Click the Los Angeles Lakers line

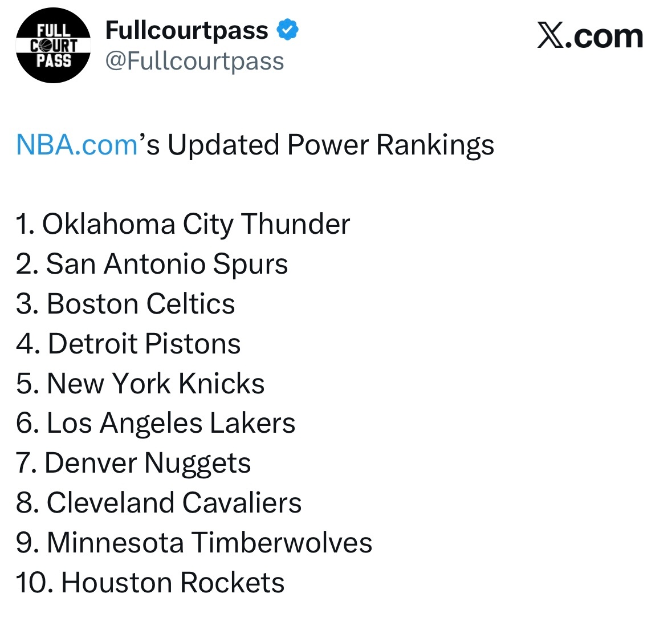coord(156,423)
